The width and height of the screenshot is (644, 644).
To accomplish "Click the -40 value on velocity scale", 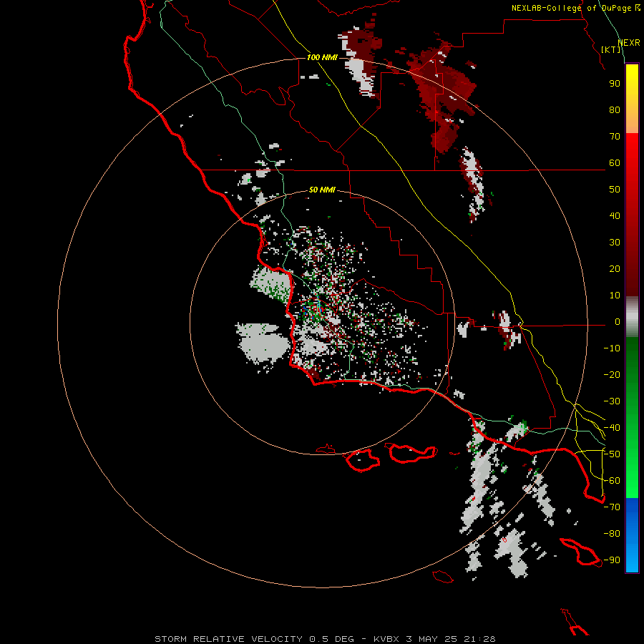I will click(x=612, y=428).
